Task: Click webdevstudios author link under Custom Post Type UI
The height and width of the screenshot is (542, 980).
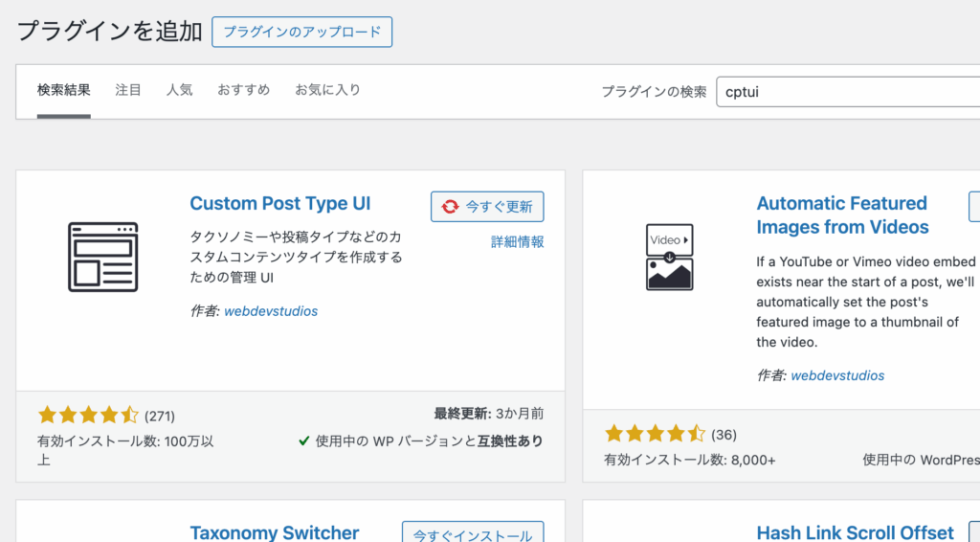Action: pos(271,311)
